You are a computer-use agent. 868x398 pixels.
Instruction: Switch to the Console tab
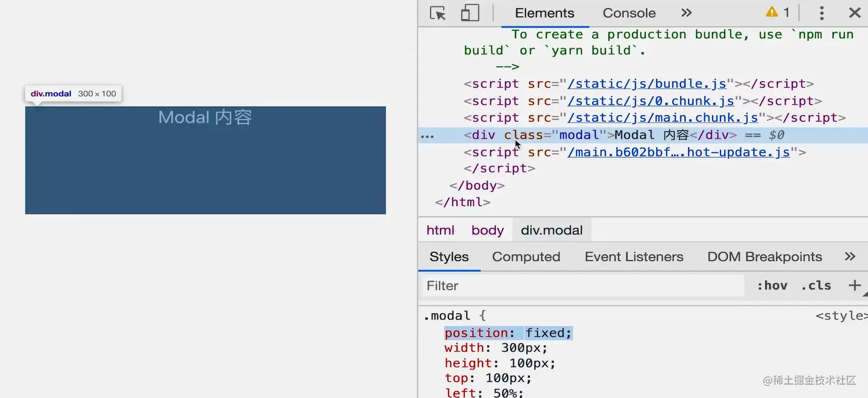[x=629, y=13]
